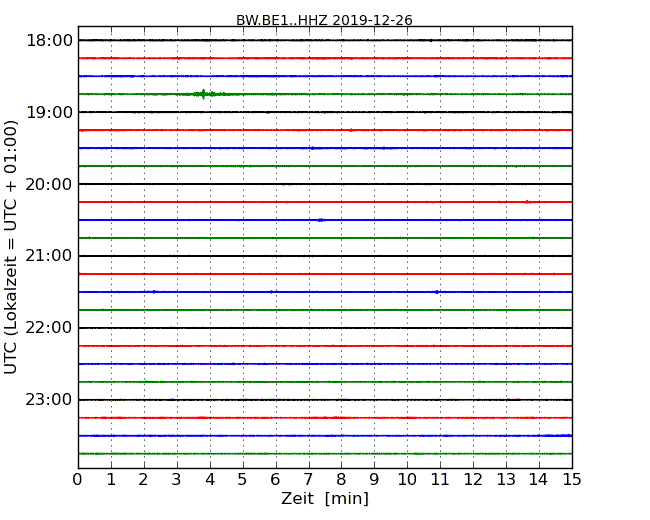650x520 pixels.
Task: Click the 20:00 hour label
Action: 49,185
